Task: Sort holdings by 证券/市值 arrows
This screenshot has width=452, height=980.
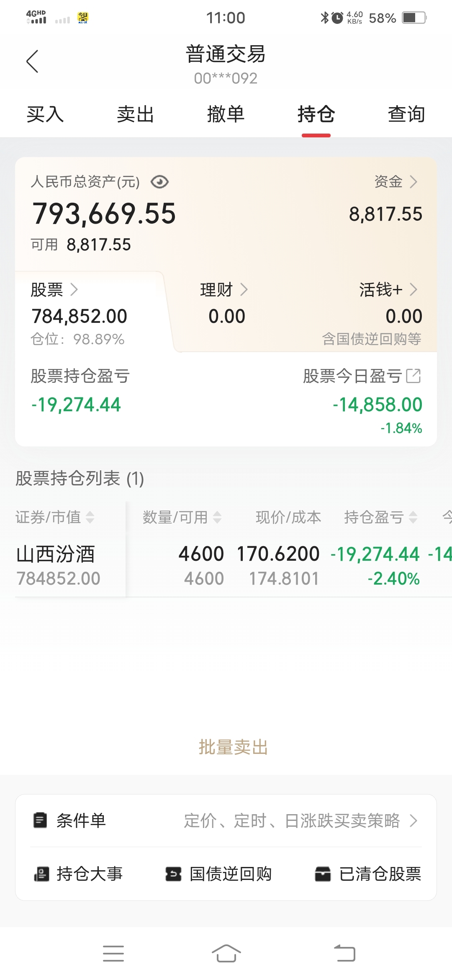Action: [90, 517]
